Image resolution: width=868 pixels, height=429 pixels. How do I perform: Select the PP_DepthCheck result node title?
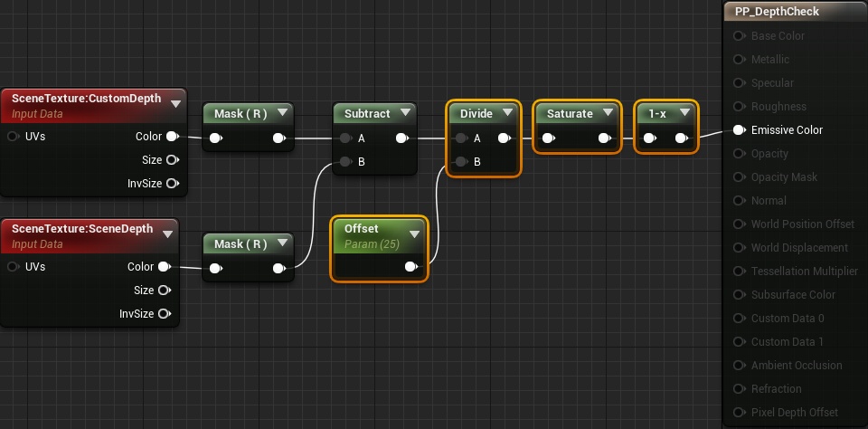click(776, 12)
